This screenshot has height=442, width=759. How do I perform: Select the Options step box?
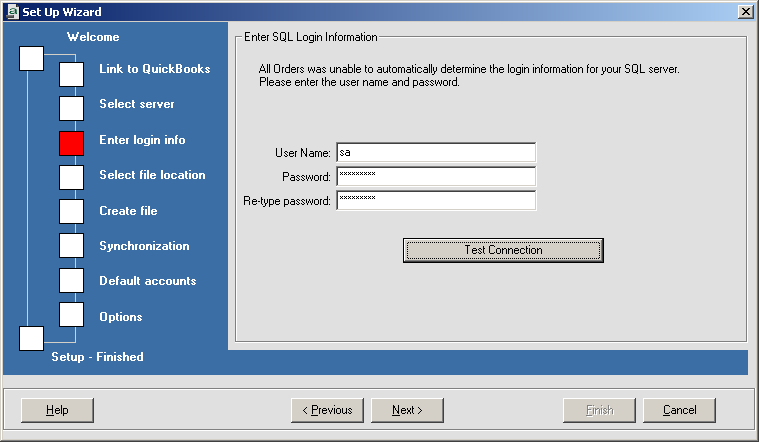pyautogui.click(x=72, y=315)
